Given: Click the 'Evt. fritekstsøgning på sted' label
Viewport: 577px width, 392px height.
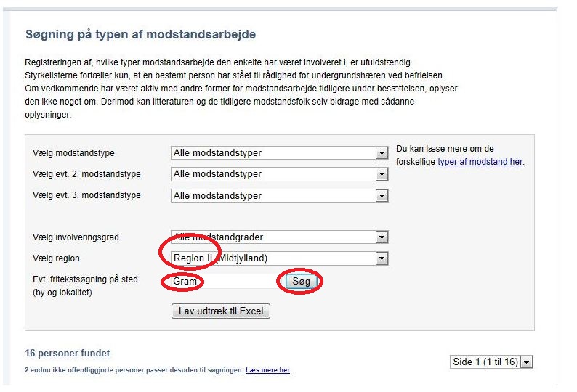Looking at the screenshot, I should point(85,279).
